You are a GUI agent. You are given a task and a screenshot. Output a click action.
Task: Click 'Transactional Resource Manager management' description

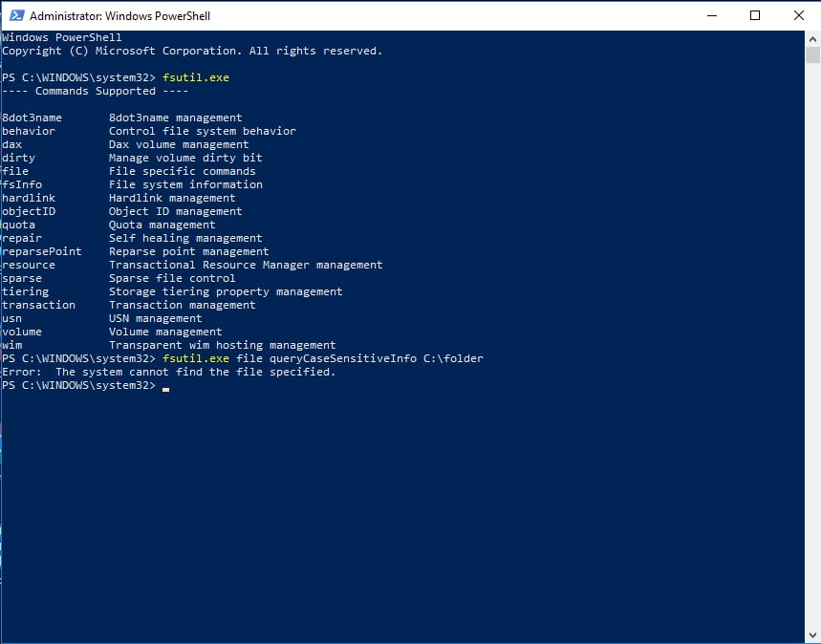[246, 266]
